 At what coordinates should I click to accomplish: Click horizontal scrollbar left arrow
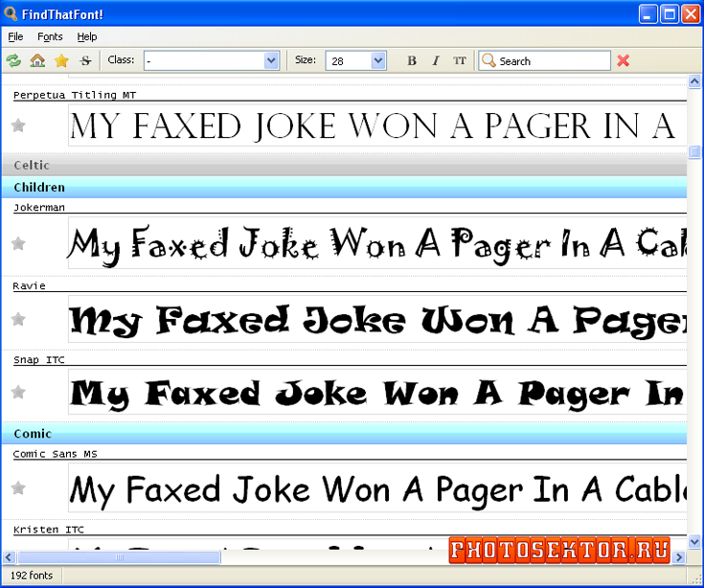[9, 557]
